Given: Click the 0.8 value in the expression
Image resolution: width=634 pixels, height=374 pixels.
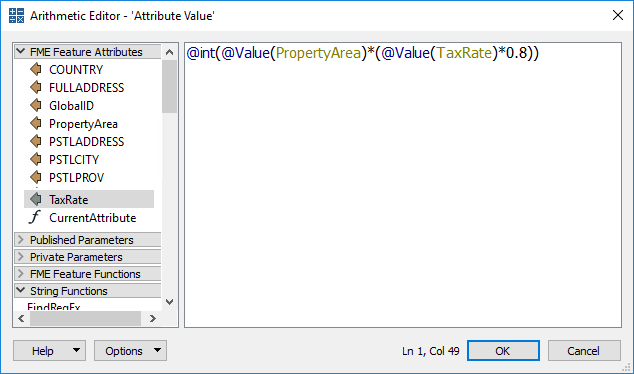Looking at the screenshot, I should pyautogui.click(x=516, y=53).
